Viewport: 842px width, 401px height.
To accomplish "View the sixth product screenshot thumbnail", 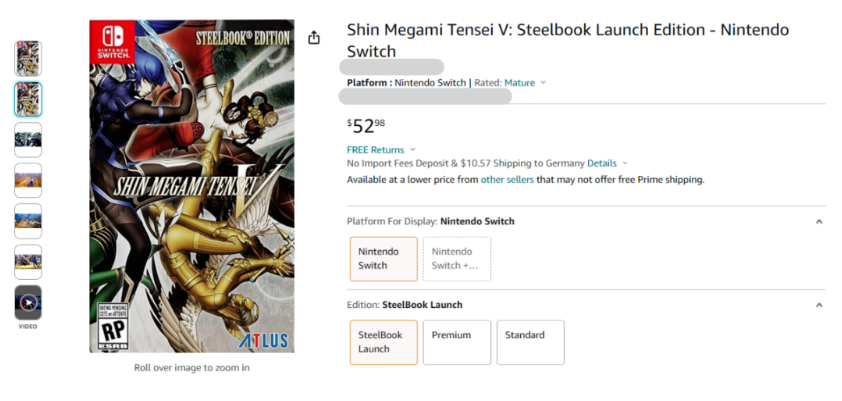I will tap(28, 261).
